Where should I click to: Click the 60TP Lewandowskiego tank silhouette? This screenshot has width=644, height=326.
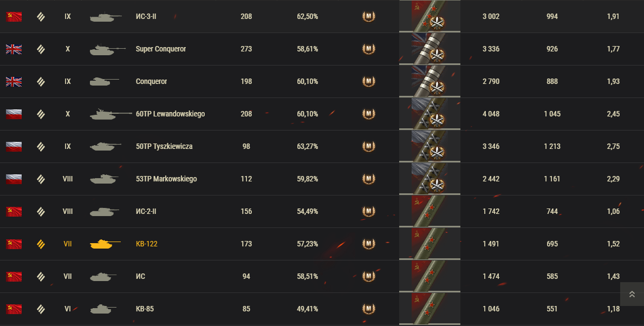tap(111, 114)
